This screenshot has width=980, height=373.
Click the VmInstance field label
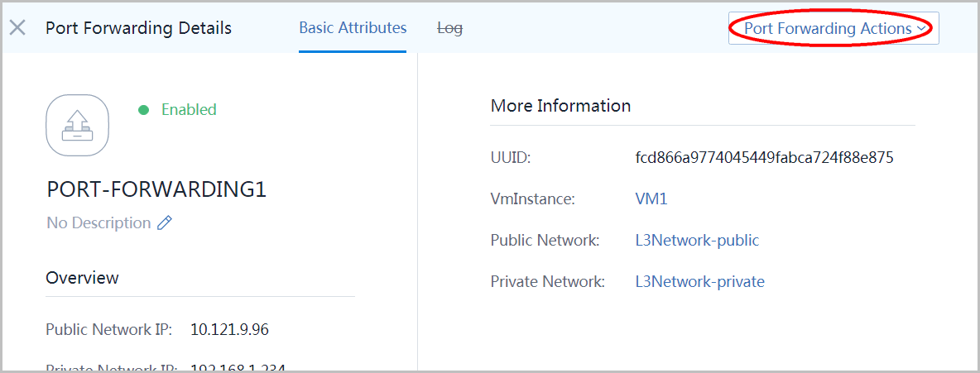click(532, 198)
